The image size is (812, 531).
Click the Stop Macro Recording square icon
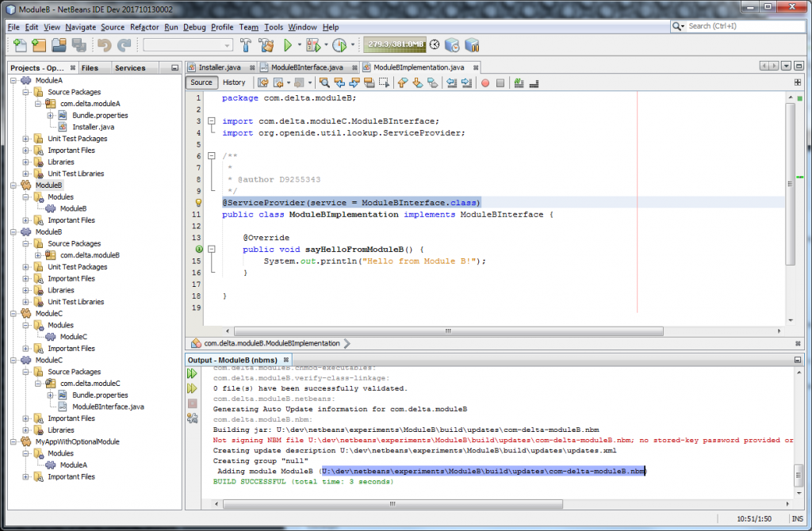500,82
